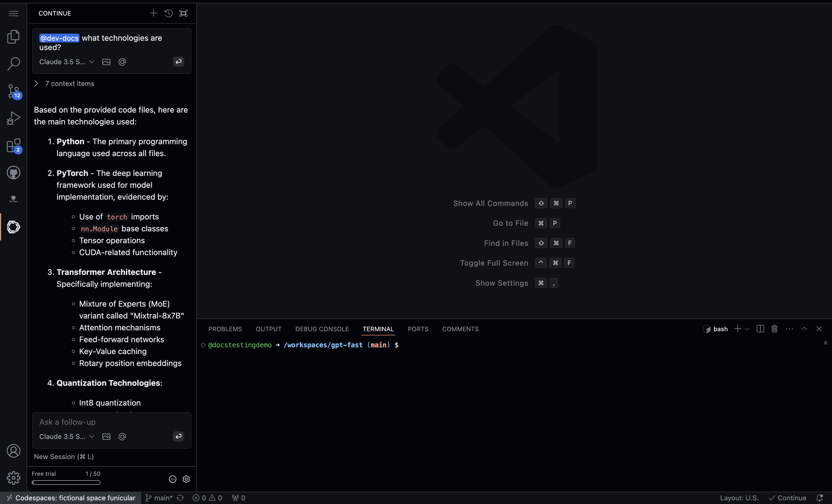Switch to the DEBUG CONSOLE tab

coord(322,329)
